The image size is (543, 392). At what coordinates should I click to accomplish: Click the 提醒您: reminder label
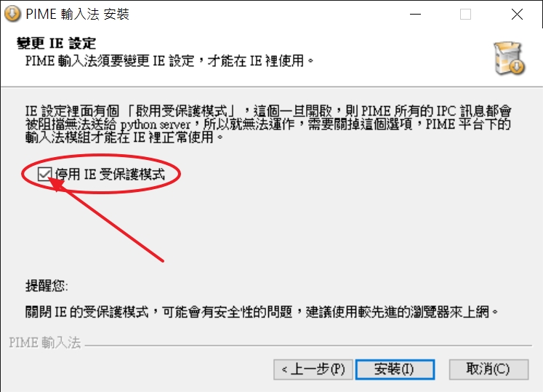(47, 286)
